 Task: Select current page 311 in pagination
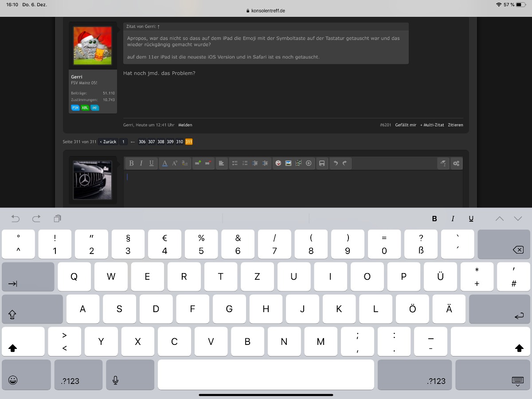[189, 142]
